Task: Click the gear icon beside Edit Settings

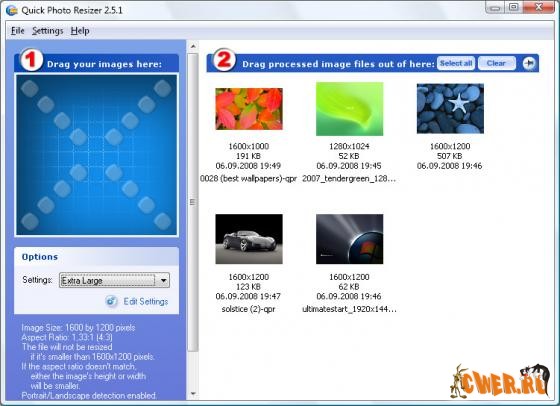Action: pos(111,301)
